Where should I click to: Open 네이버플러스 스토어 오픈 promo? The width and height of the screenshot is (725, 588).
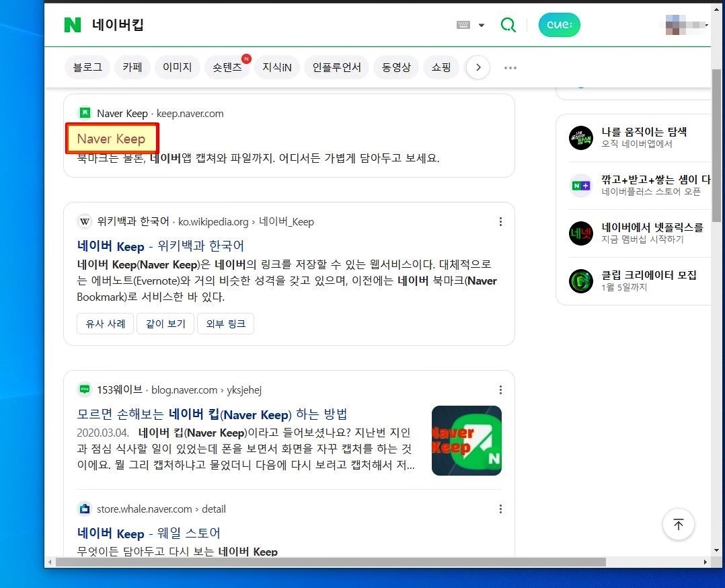pyautogui.click(x=651, y=191)
